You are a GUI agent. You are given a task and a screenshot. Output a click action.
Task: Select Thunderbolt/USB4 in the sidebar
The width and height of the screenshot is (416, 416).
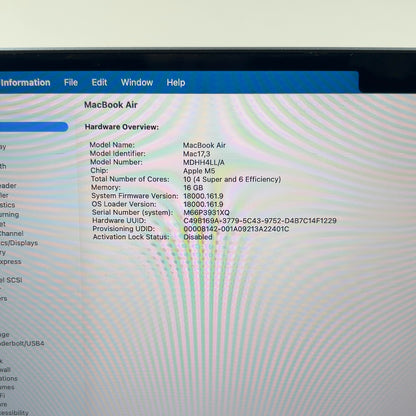coord(22,343)
